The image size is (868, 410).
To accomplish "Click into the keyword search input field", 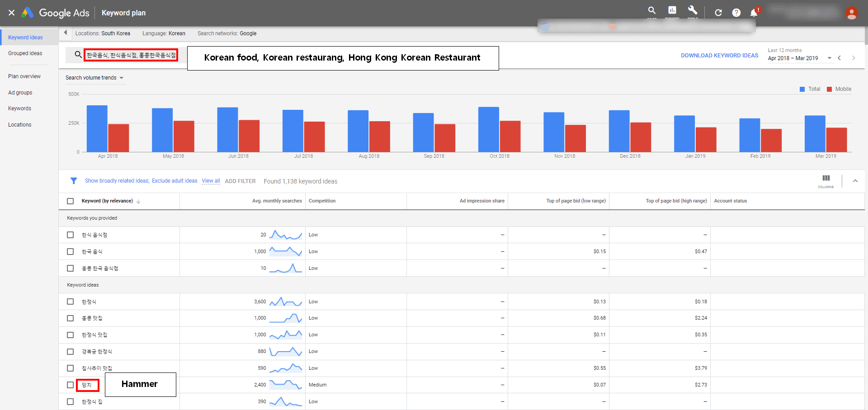I will (131, 55).
